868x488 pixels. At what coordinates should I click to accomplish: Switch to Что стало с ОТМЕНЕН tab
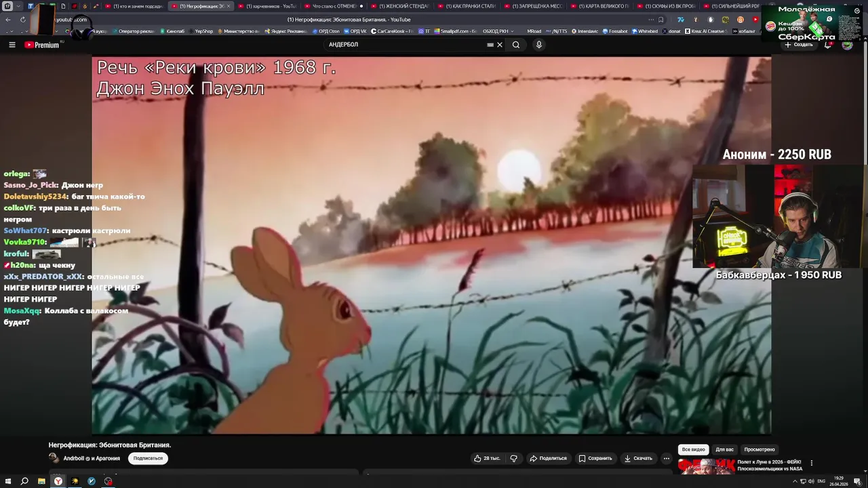(x=334, y=6)
